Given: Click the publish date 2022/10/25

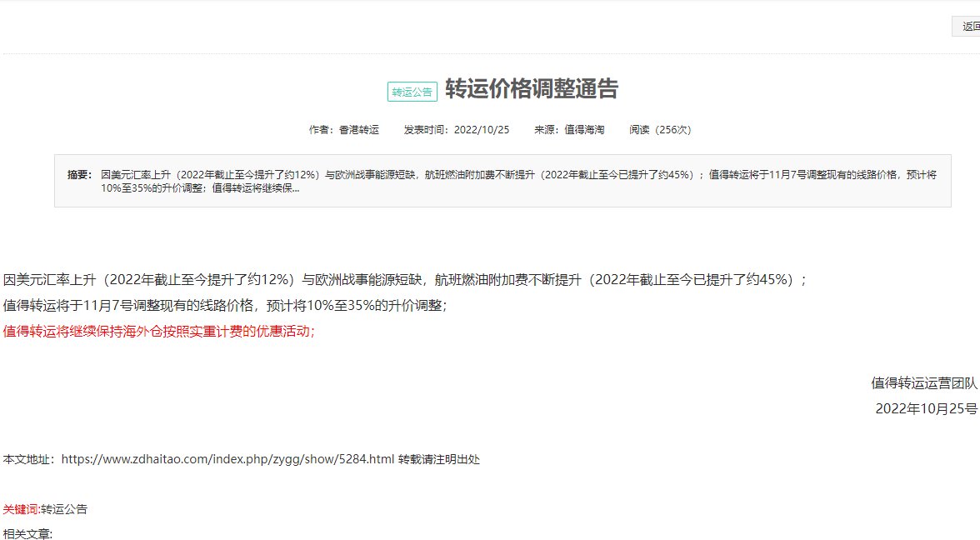Looking at the screenshot, I should [482, 130].
